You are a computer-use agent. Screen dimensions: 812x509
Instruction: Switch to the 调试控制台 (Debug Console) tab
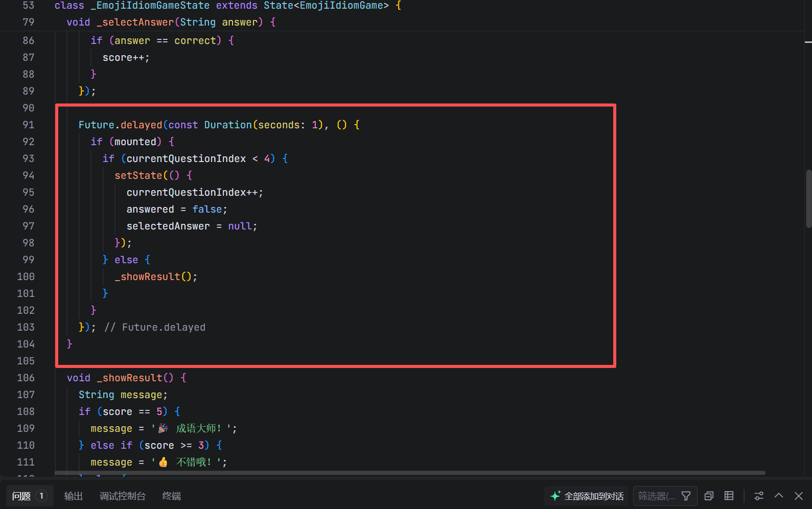(x=123, y=496)
